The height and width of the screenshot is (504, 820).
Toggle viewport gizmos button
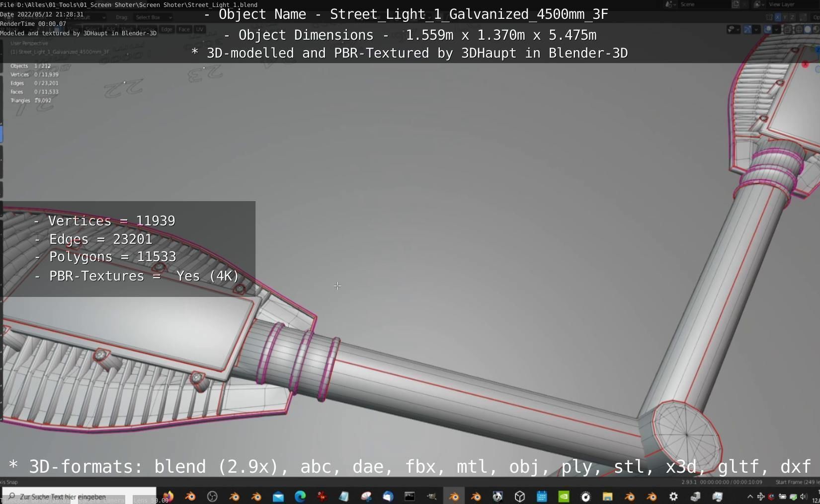pyautogui.click(x=747, y=29)
